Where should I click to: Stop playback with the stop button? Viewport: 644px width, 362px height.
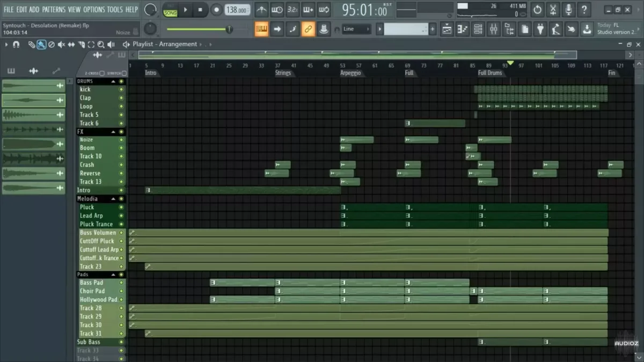[x=200, y=10]
